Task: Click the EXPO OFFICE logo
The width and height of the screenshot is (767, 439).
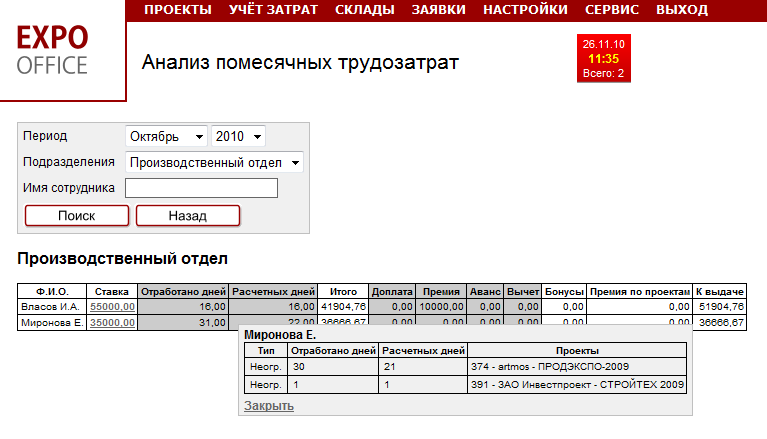Action: tap(54, 50)
